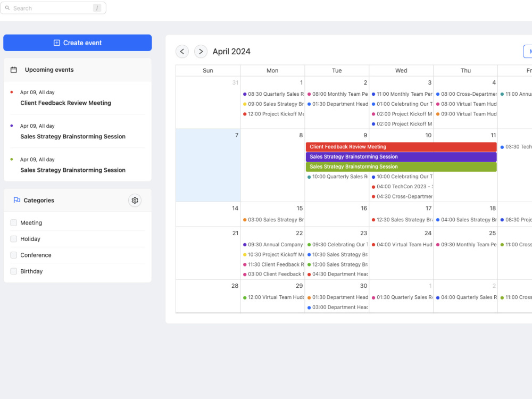Open 08:30 Quarterly Sales event on April 1

coord(273,94)
